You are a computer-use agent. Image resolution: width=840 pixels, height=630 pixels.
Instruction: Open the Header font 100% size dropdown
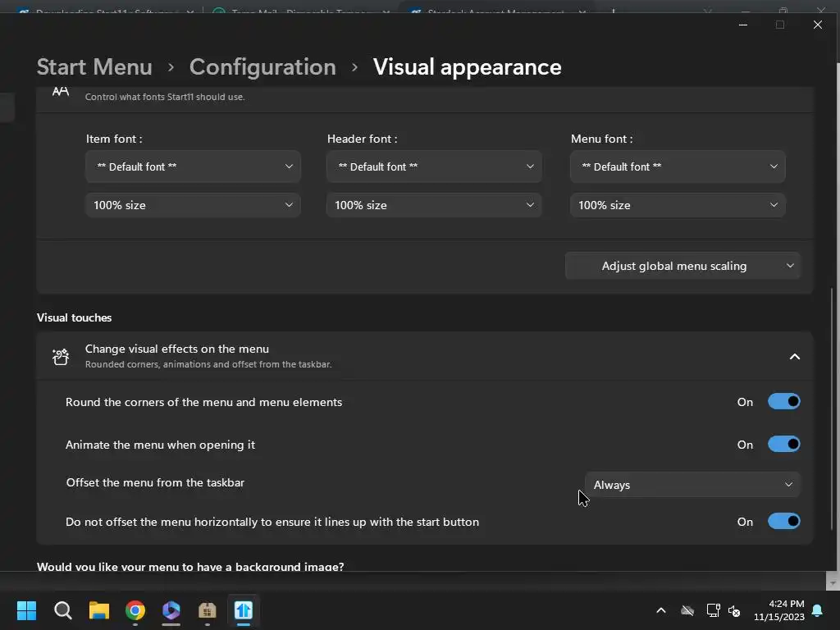[x=434, y=205]
